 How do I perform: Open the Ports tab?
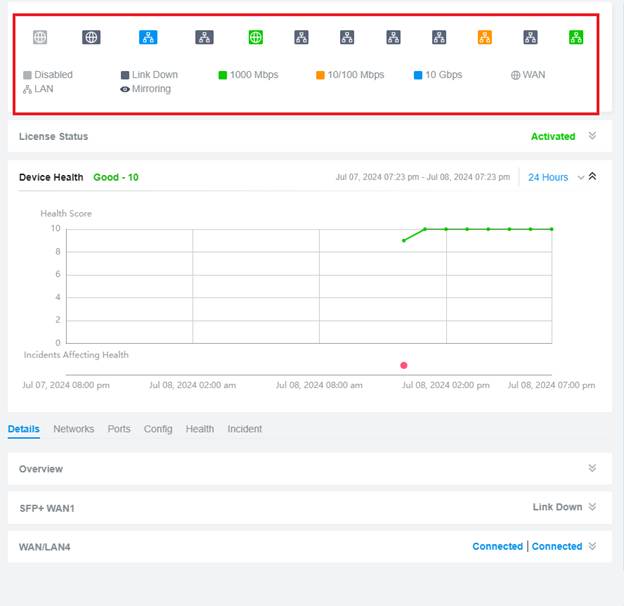coord(119,429)
